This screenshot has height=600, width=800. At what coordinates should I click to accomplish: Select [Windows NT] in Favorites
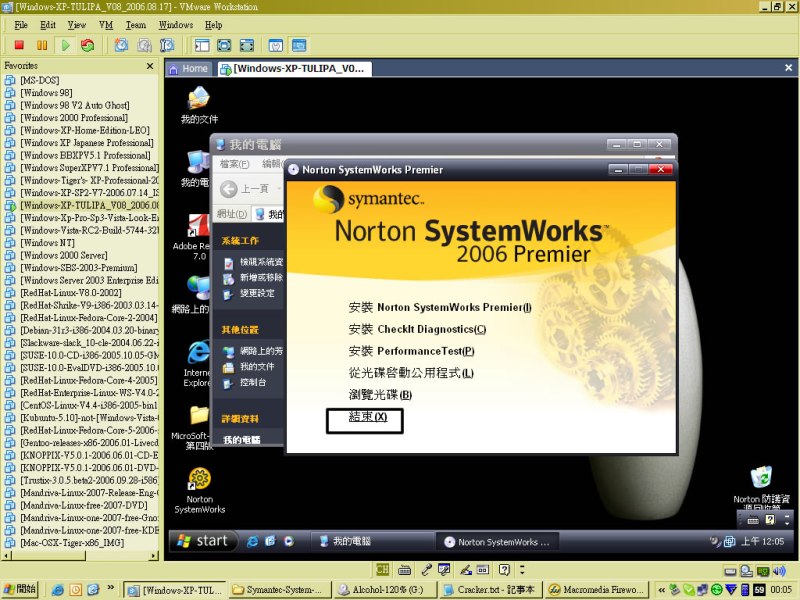point(47,242)
